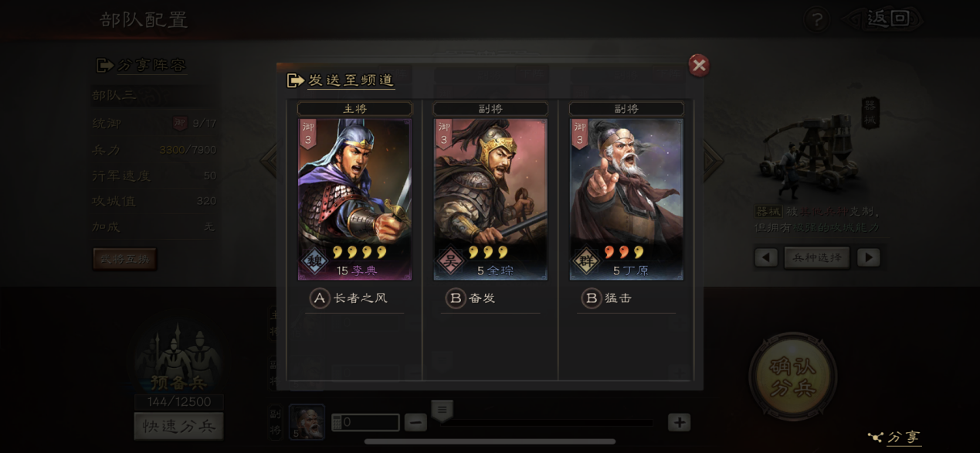980x453 pixels.
Task: Close the share lineup popup
Action: click(x=699, y=66)
